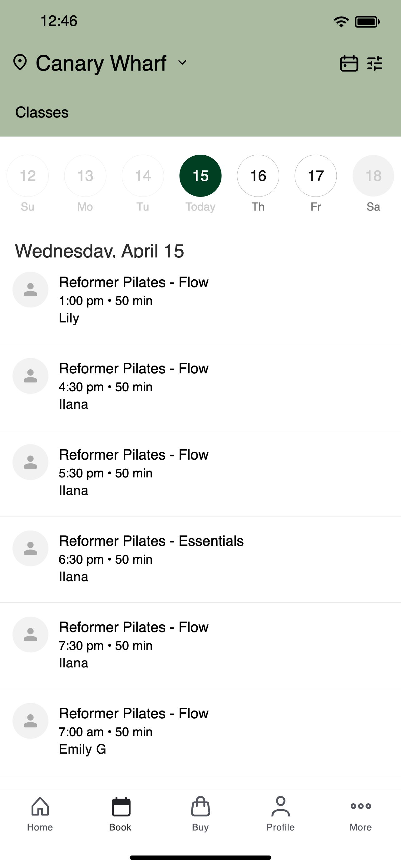
Task: Tap the location pin icon
Action: [x=20, y=62]
